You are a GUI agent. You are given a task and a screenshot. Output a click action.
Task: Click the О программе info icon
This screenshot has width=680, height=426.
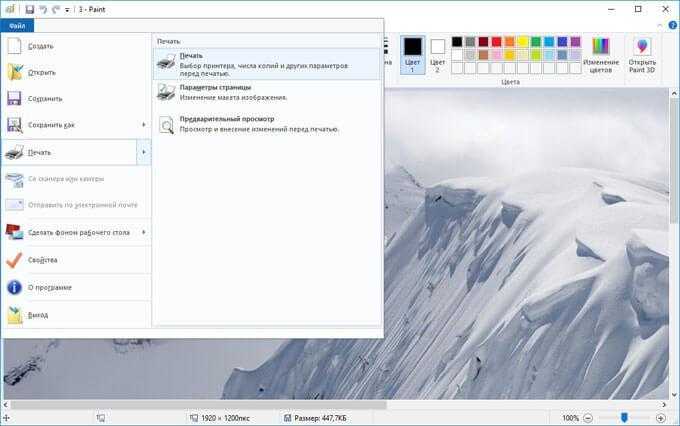[x=14, y=287]
